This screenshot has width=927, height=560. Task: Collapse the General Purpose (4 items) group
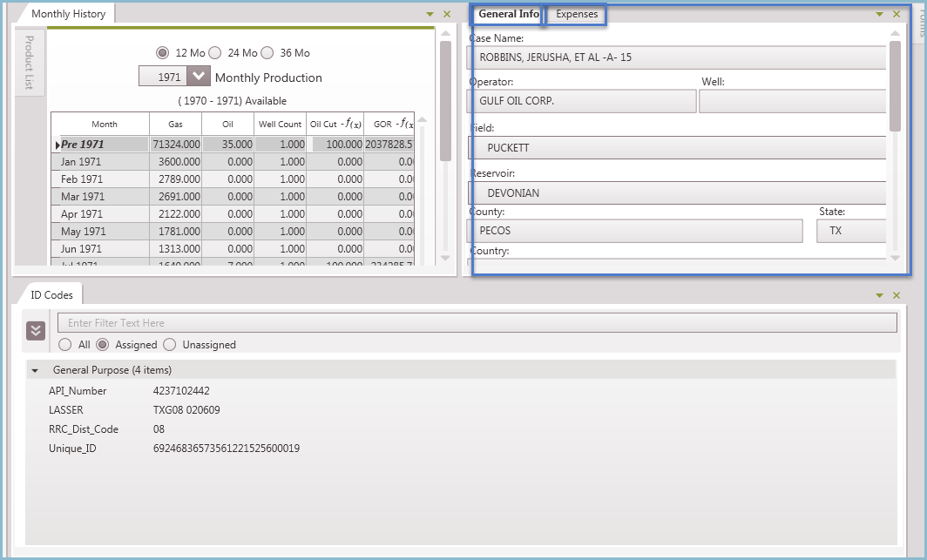pyautogui.click(x=35, y=370)
